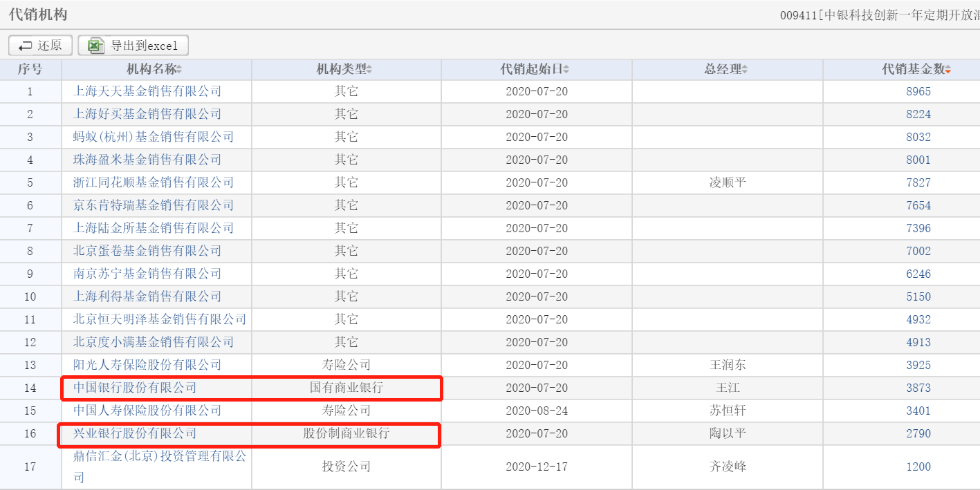Click the 还原 restore button

40,46
